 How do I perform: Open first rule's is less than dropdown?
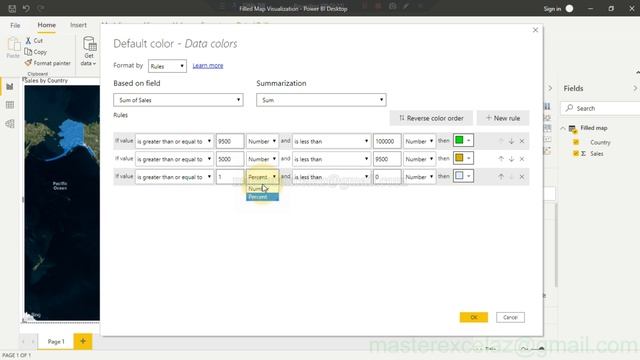[x=331, y=141]
